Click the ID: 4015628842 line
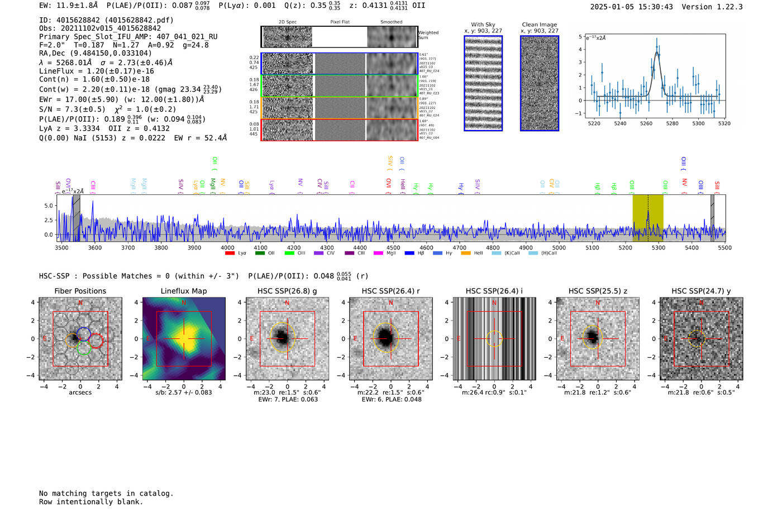The height and width of the screenshot is (532, 782). [106, 20]
